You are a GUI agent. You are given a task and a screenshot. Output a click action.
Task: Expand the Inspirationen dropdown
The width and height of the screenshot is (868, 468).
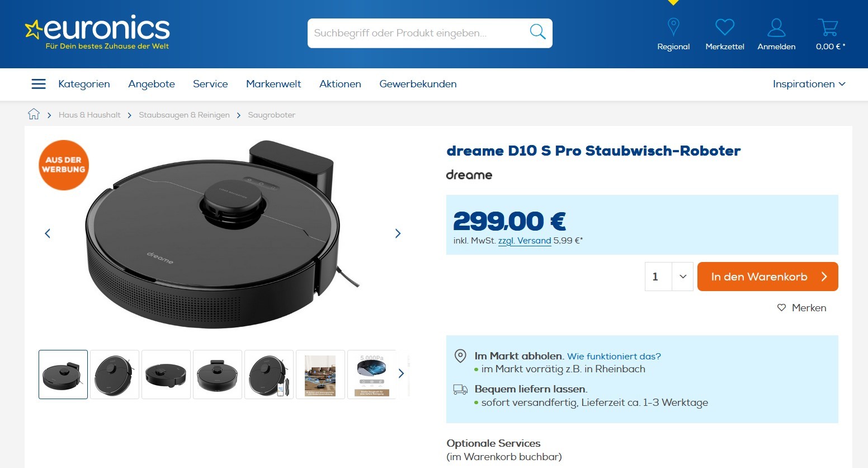click(809, 84)
